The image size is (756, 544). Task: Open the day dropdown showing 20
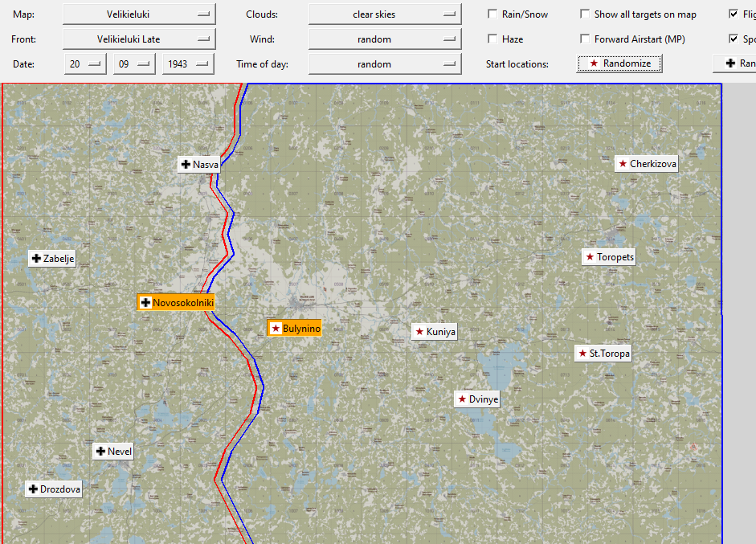click(85, 63)
